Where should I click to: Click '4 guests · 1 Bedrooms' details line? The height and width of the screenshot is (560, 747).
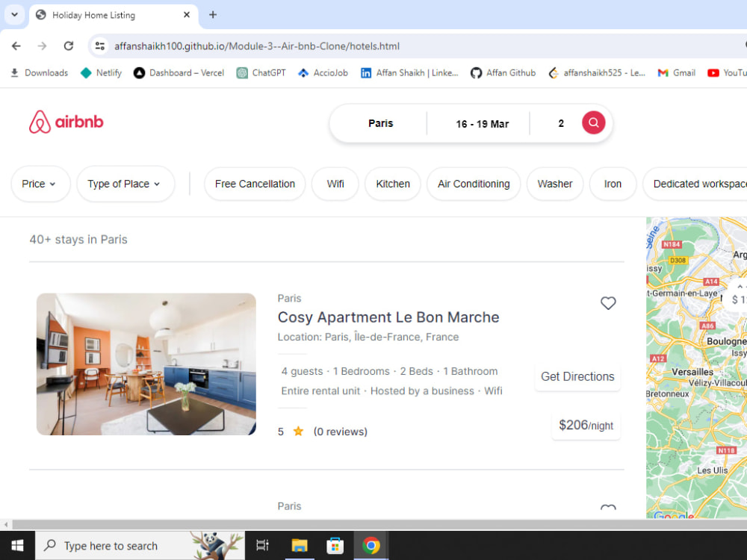tap(389, 371)
